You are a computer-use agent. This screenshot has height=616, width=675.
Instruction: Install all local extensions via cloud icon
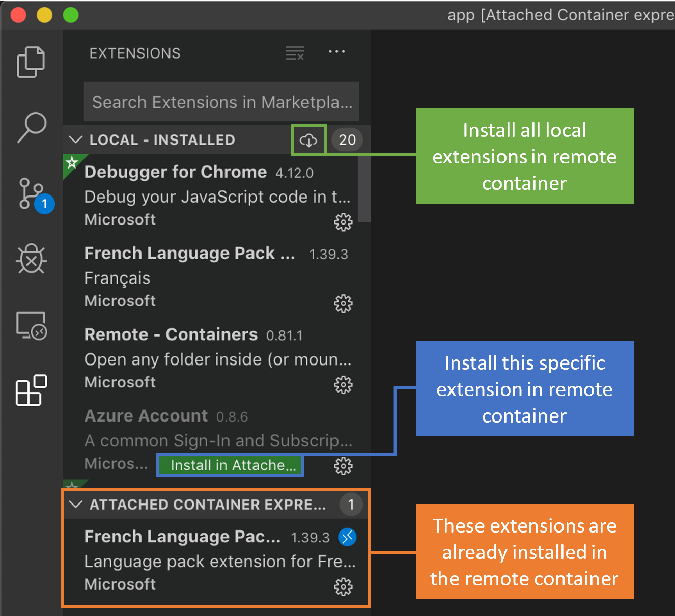[x=308, y=140]
